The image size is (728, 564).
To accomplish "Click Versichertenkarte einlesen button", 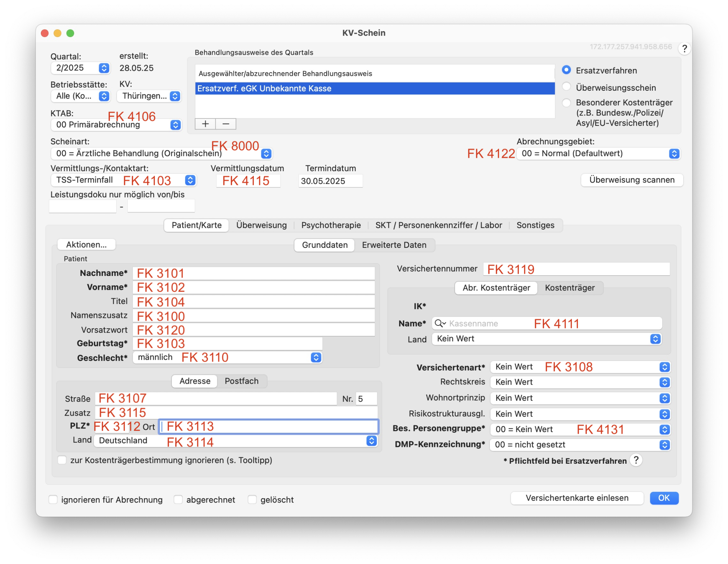I will pyautogui.click(x=577, y=498).
